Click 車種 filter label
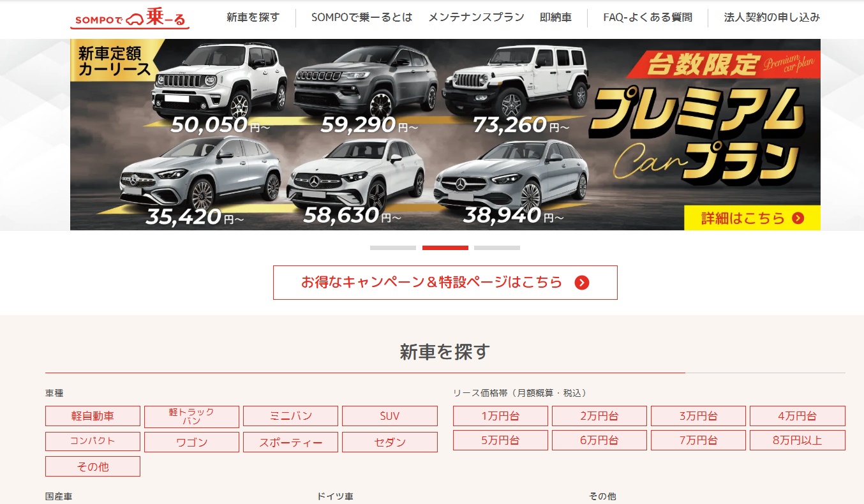Viewport: 864px width, 504px height. (54, 393)
